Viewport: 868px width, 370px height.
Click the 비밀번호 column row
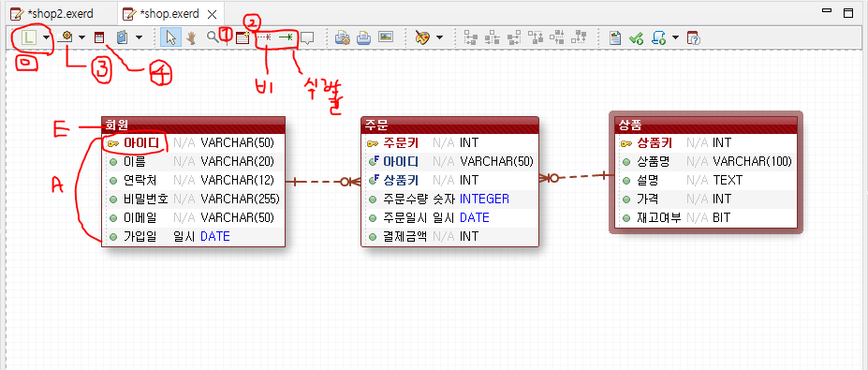pos(193,199)
